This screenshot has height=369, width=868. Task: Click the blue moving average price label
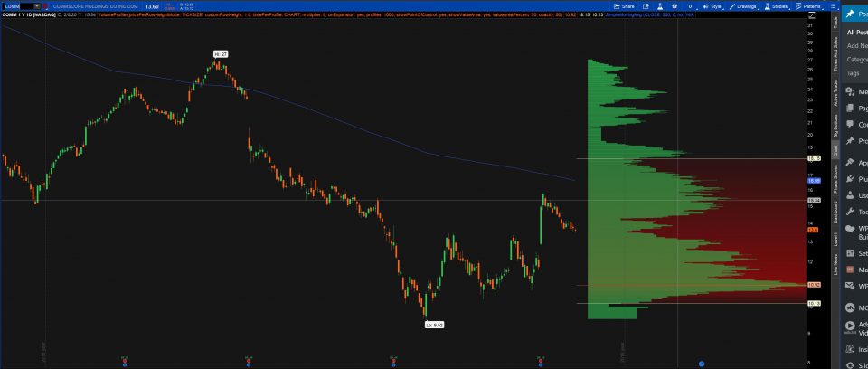tap(815, 181)
